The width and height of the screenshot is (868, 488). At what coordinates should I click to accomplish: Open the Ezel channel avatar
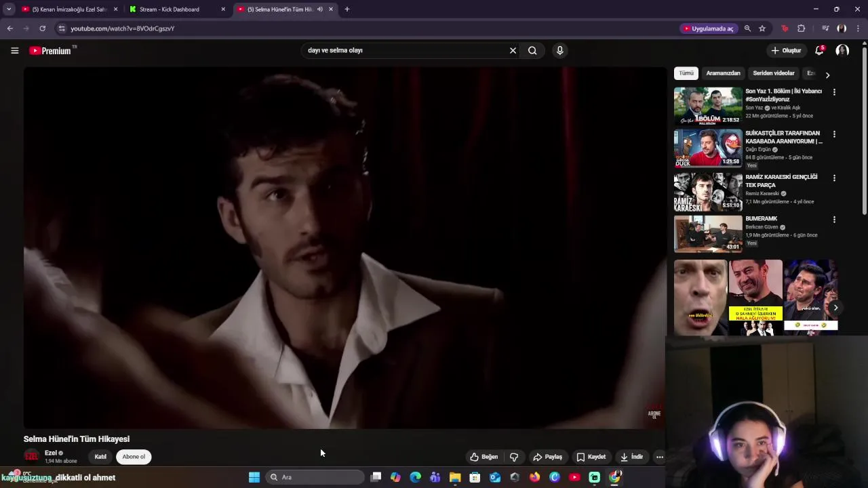pos(31,456)
